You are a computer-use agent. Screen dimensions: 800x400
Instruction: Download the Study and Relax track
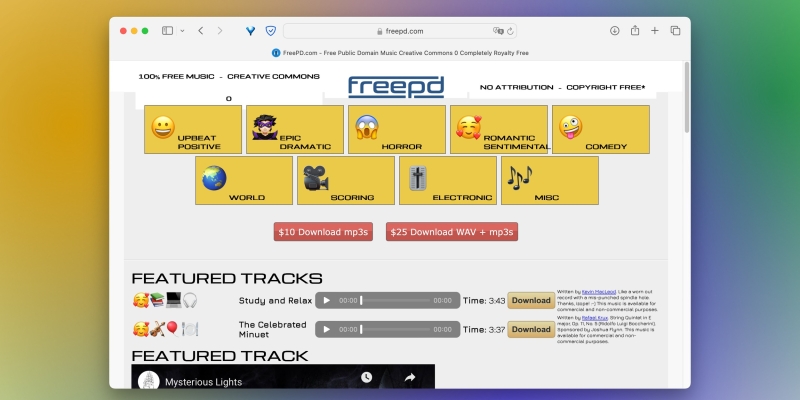531,300
